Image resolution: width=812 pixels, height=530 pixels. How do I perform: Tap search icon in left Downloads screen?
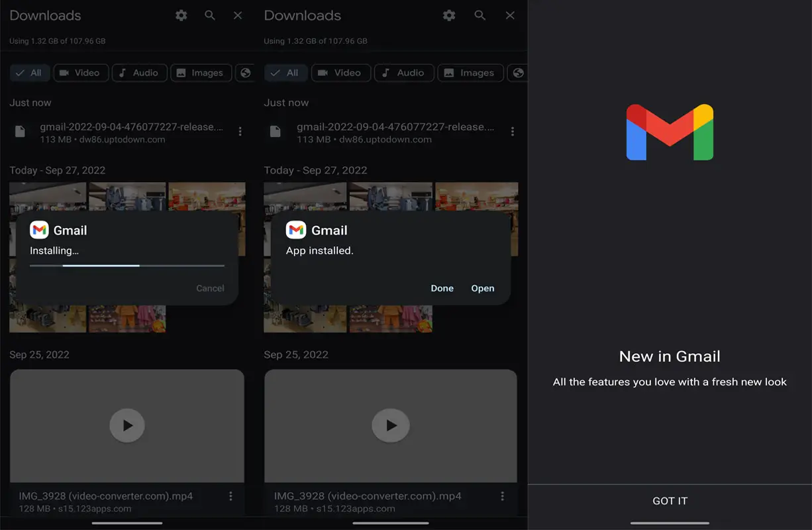click(x=210, y=15)
